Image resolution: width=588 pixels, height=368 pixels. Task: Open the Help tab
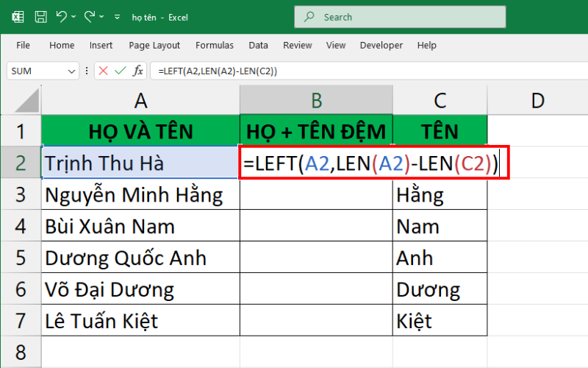[x=427, y=46]
